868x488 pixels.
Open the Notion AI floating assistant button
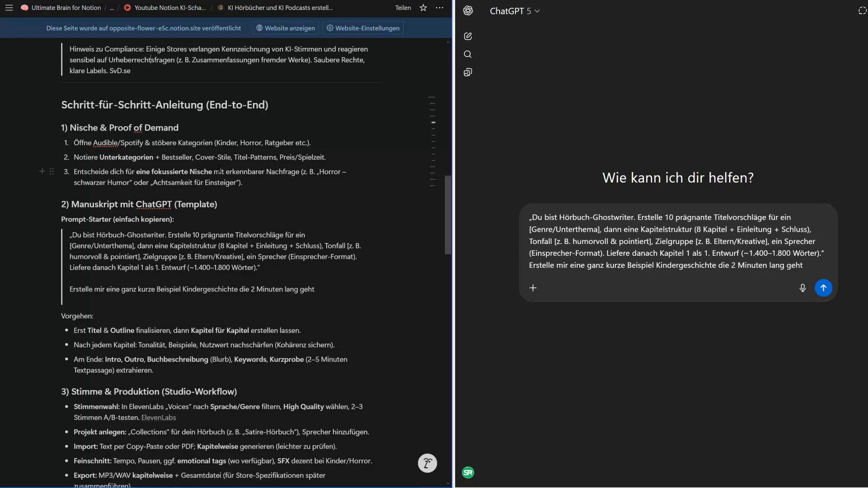coord(427,463)
